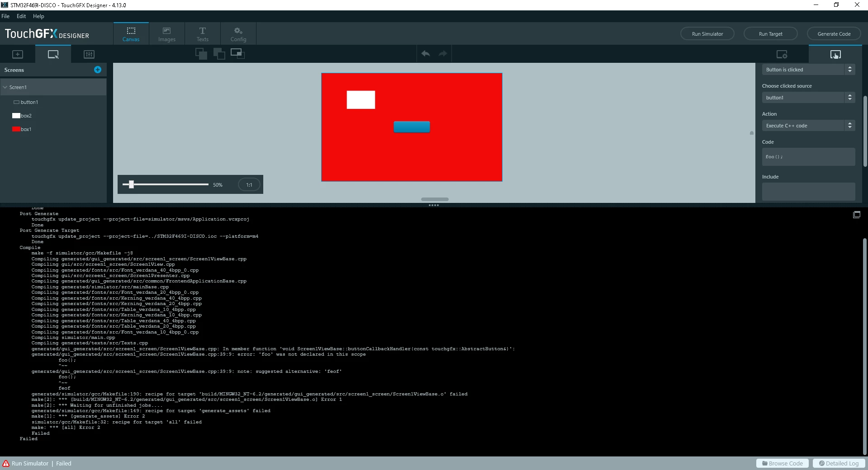The width and height of the screenshot is (868, 470).
Task: Switch to the Images tab
Action: (x=166, y=34)
